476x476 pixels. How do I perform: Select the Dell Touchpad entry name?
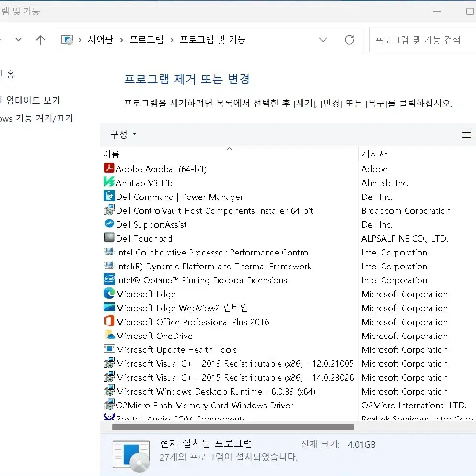tap(144, 239)
